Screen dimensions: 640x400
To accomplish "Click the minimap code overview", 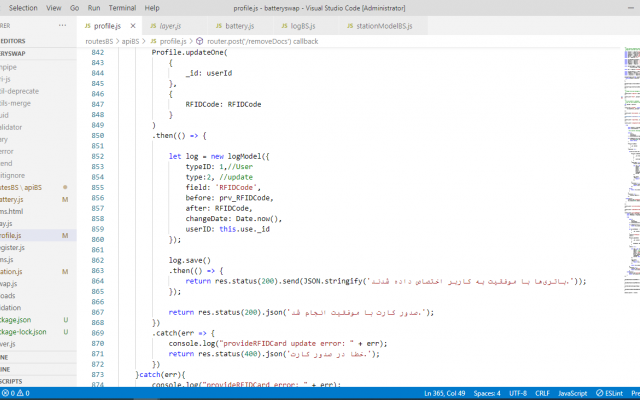I will pyautogui.click(x=632, y=171).
